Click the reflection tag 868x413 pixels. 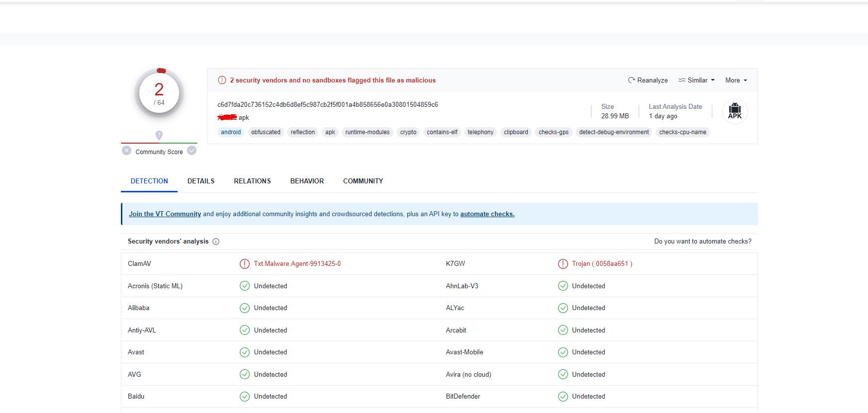(303, 132)
